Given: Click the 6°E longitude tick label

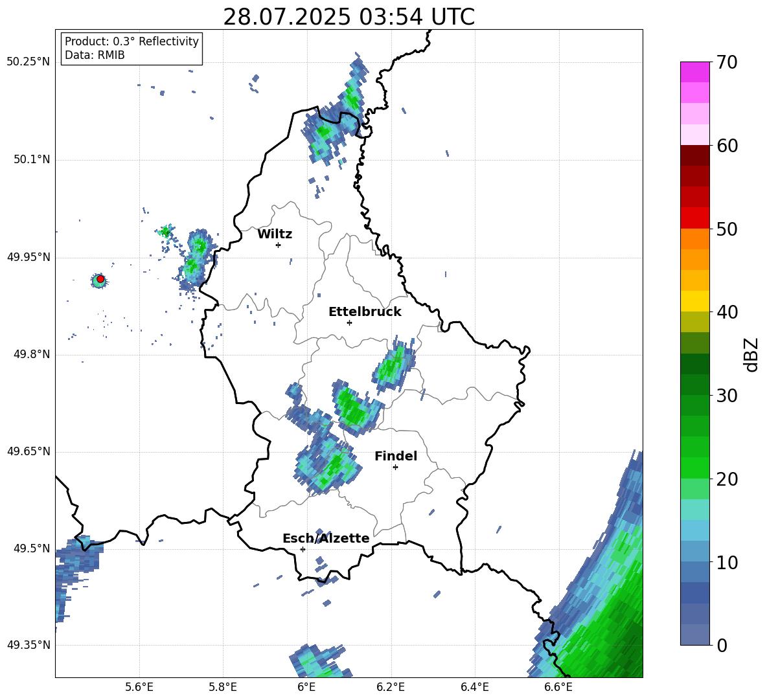Looking at the screenshot, I should coord(306,687).
